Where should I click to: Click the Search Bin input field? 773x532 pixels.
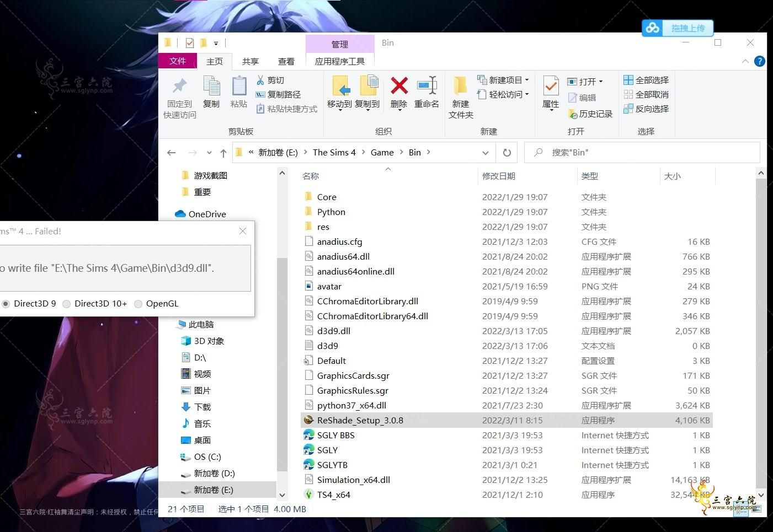pos(642,153)
